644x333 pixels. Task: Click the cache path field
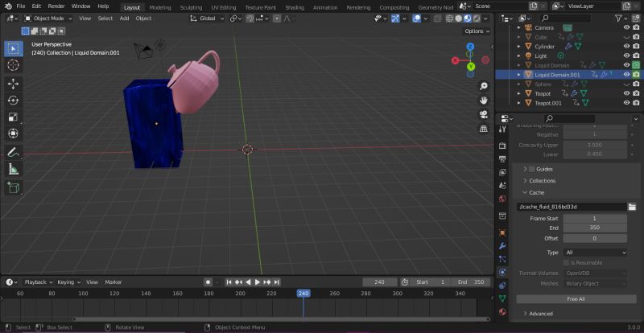(572, 207)
